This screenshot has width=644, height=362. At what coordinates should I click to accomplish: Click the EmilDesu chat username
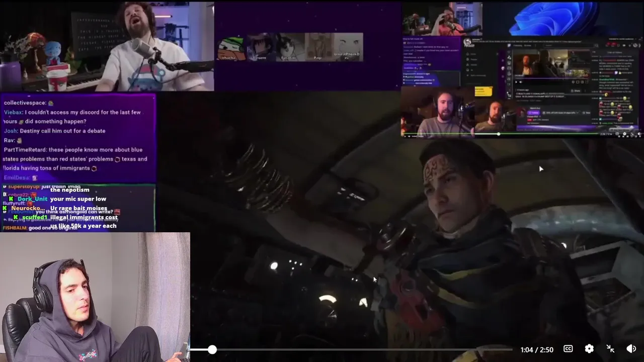point(17,177)
